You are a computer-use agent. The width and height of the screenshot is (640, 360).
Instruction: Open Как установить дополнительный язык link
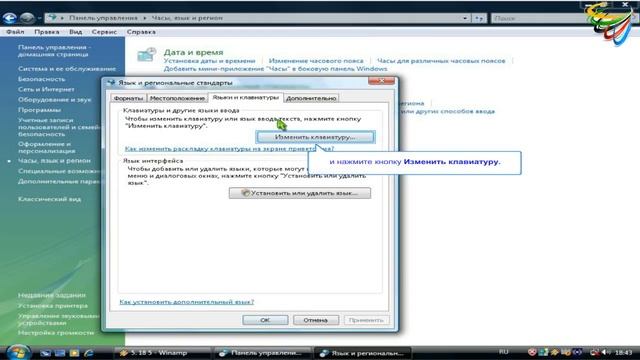click(x=187, y=302)
